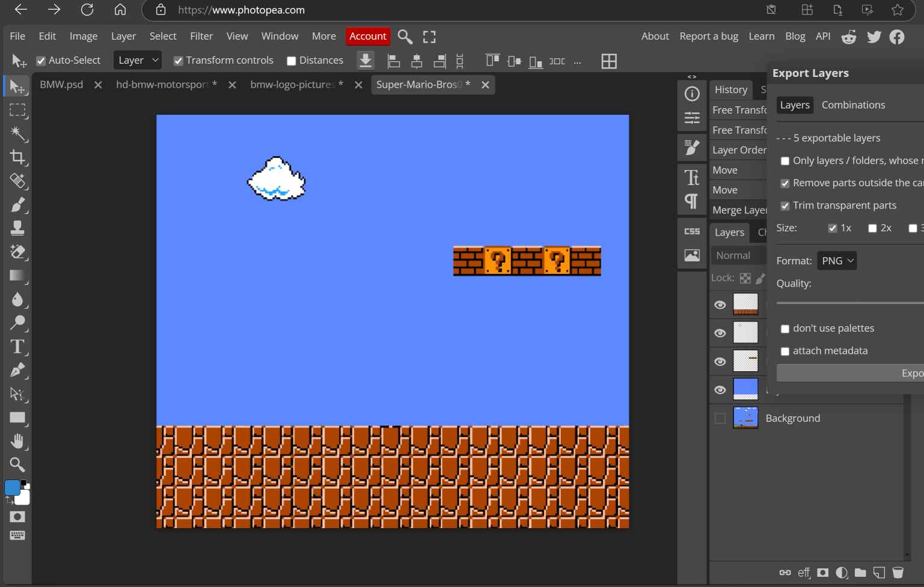Select the Hand tool
This screenshot has width=924, height=587.
point(17,441)
